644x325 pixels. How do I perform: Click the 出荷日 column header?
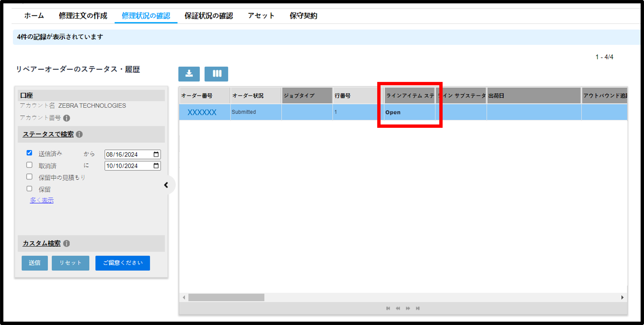tap(534, 96)
